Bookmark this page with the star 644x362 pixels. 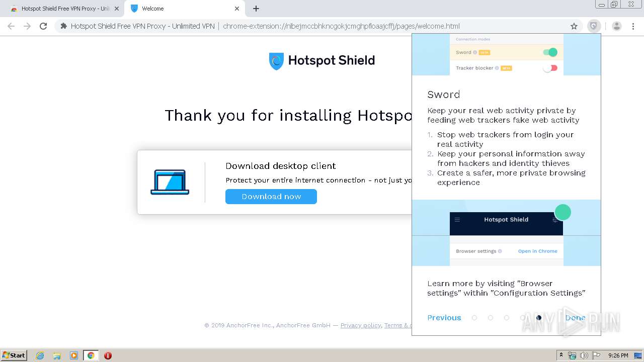574,26
